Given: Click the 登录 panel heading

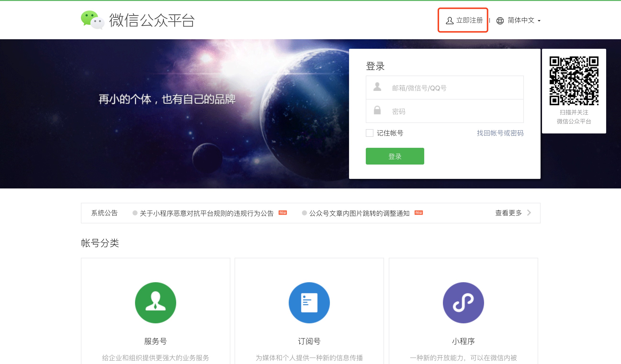Looking at the screenshot, I should (375, 66).
